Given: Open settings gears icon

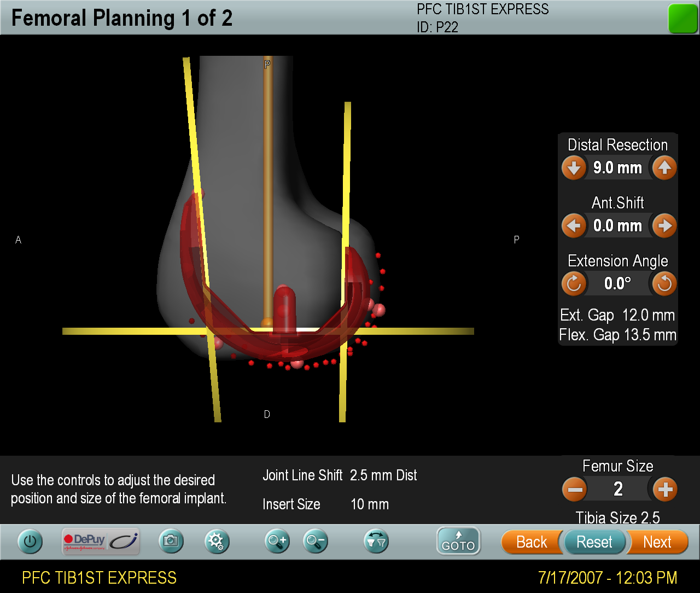Looking at the screenshot, I should pos(217,542).
